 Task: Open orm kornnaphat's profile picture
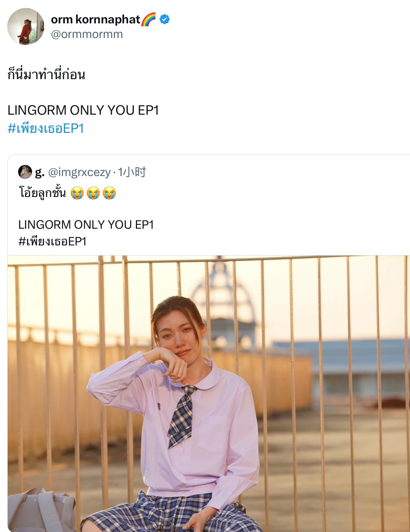coord(26,26)
